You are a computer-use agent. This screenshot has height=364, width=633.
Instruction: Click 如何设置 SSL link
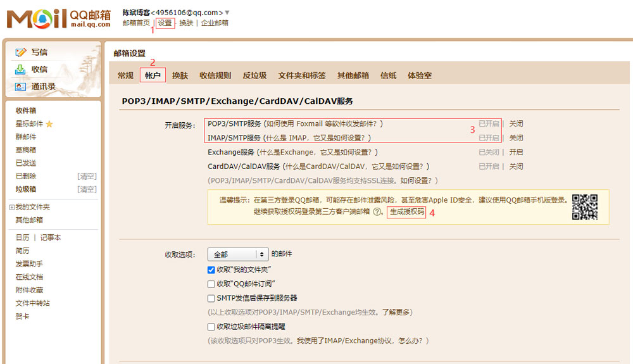click(417, 181)
